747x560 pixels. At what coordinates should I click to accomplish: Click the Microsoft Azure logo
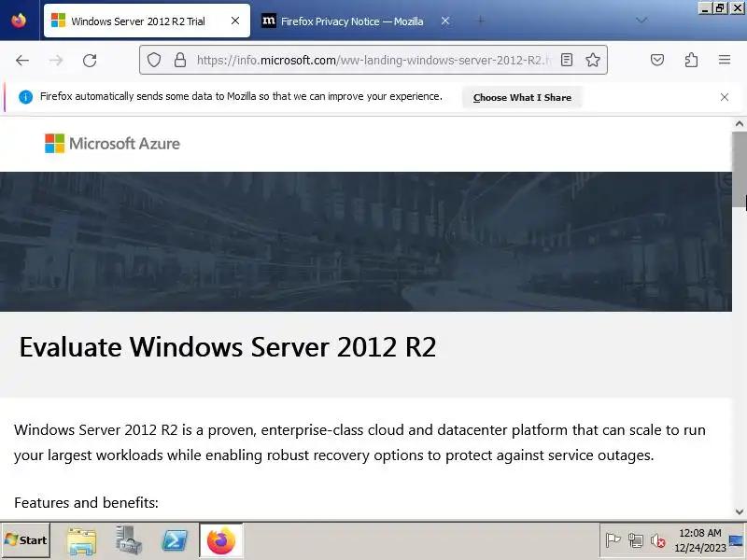point(112,144)
